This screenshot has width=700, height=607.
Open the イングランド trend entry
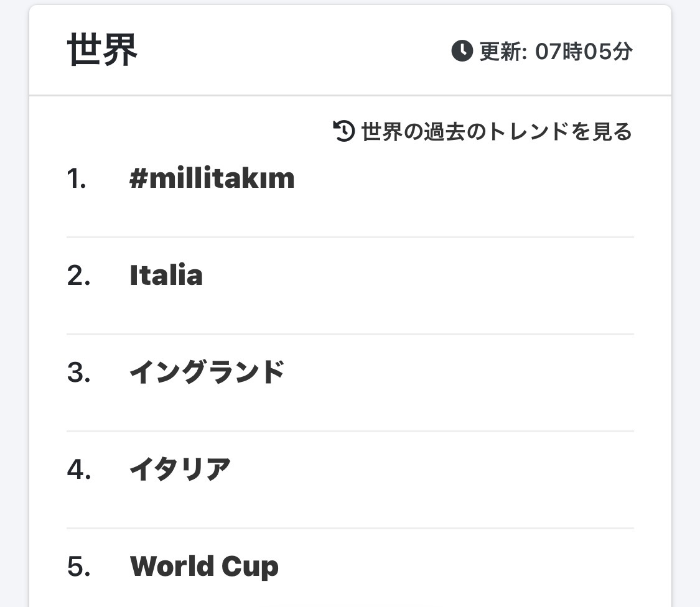coord(207,373)
